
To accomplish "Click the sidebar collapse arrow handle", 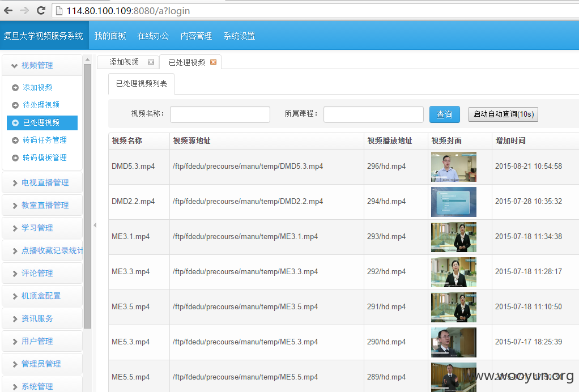I will (x=95, y=225).
